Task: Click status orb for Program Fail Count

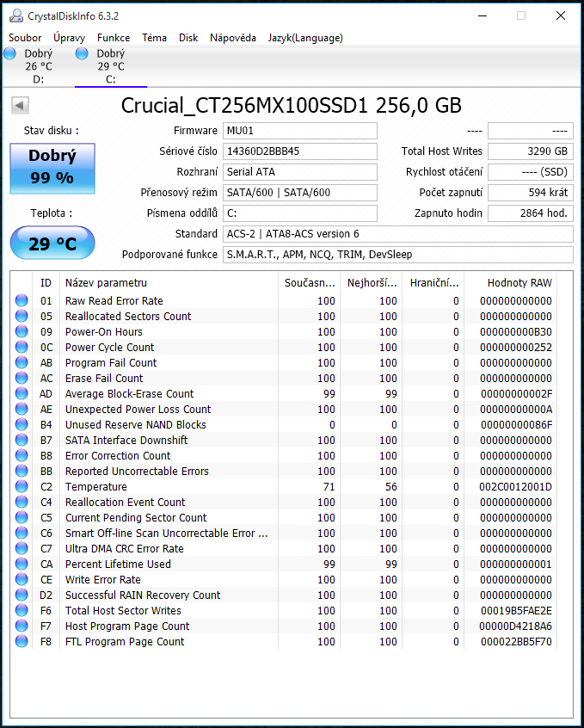Action: click(22, 362)
